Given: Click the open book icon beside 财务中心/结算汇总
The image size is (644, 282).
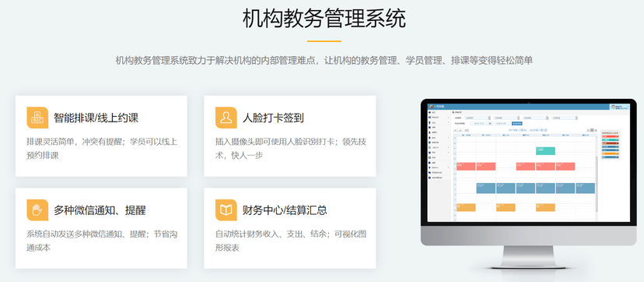Looking at the screenshot, I should pos(226,210).
